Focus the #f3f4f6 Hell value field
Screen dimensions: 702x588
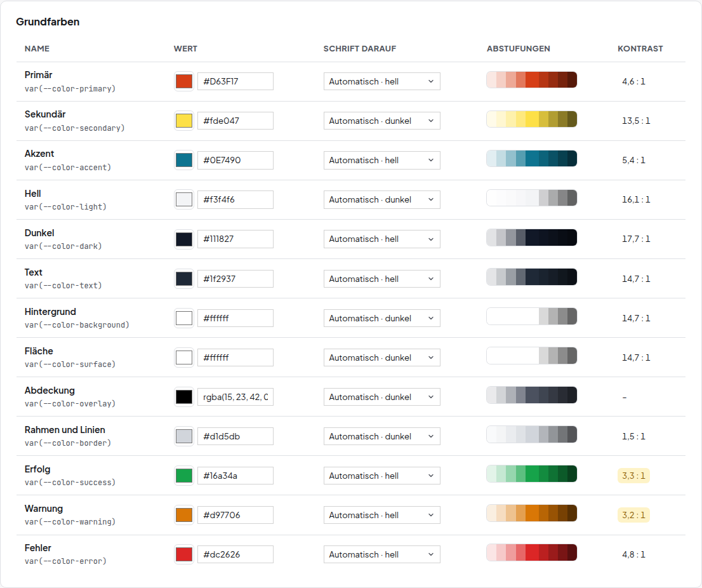[x=235, y=200]
